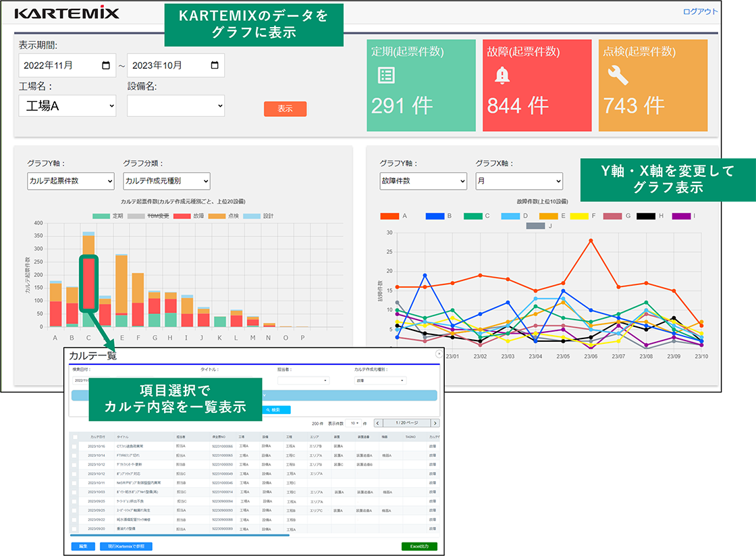The image size is (756, 556).
Task: Click the start month field 2022年11月
Action: 67,65
